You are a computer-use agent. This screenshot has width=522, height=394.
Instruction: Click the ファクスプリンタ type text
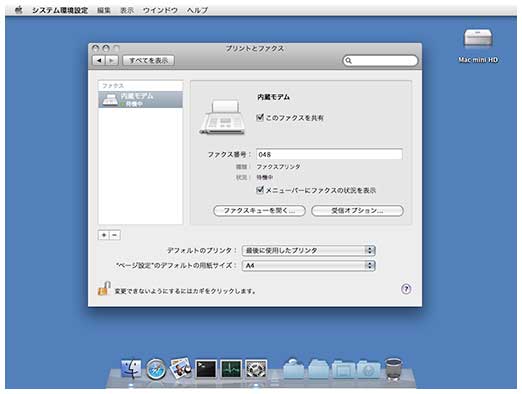pos(278,166)
